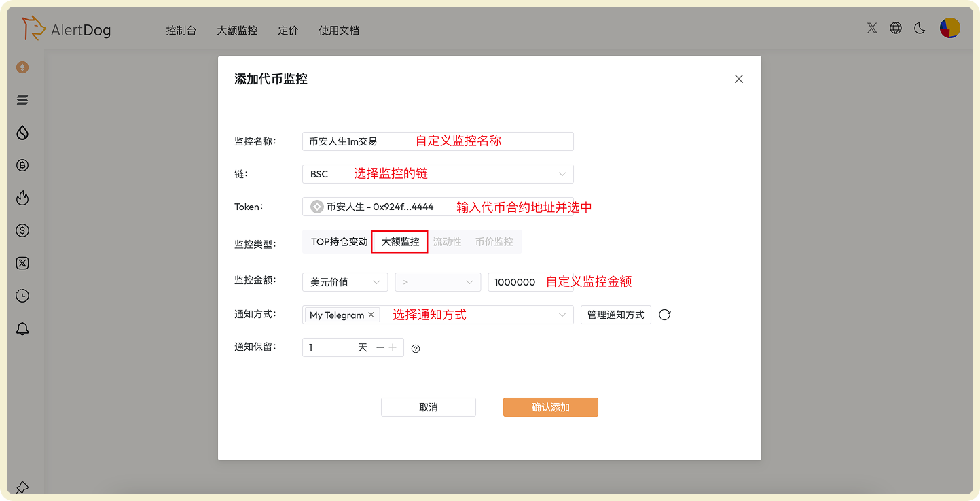Open the globe language icon in the header

tap(895, 28)
